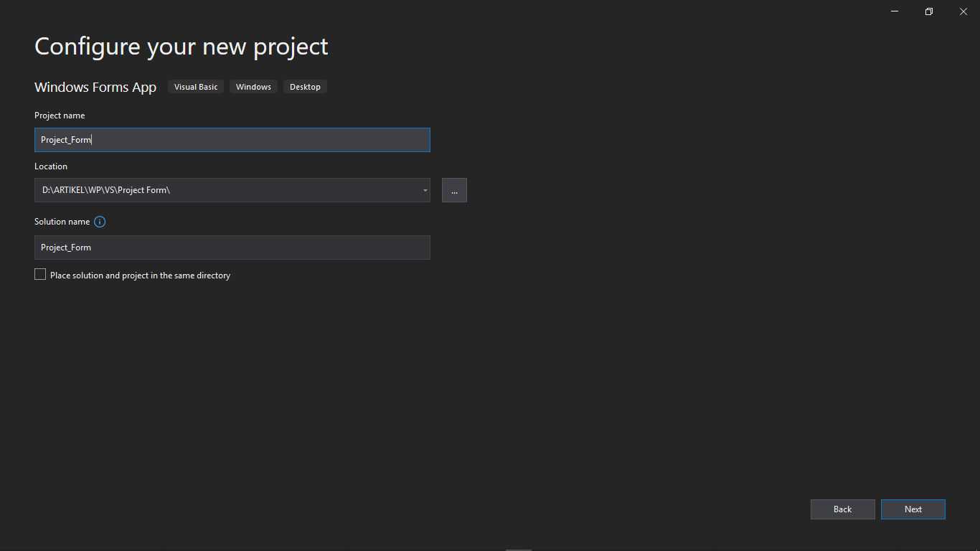Click the Windows tag
The height and width of the screenshot is (551, 980).
pyautogui.click(x=253, y=87)
